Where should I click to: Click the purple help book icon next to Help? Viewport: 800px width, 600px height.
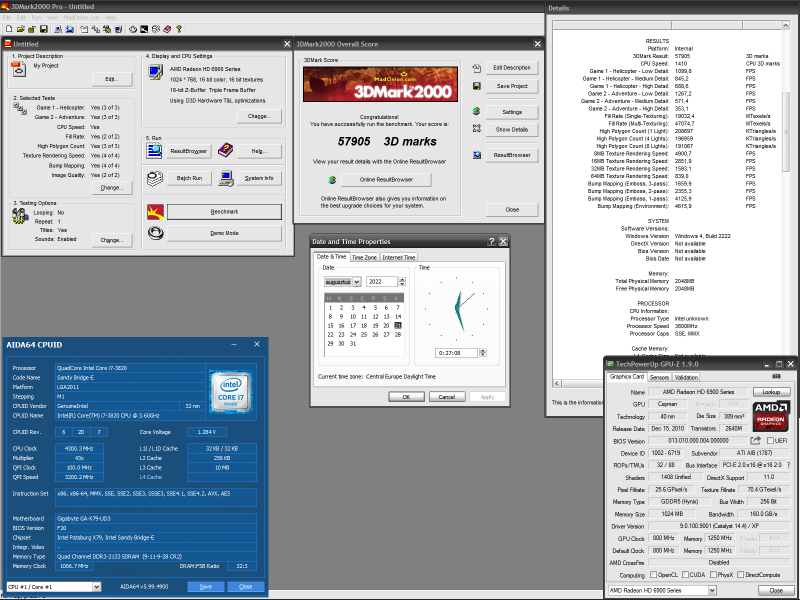tap(226, 150)
